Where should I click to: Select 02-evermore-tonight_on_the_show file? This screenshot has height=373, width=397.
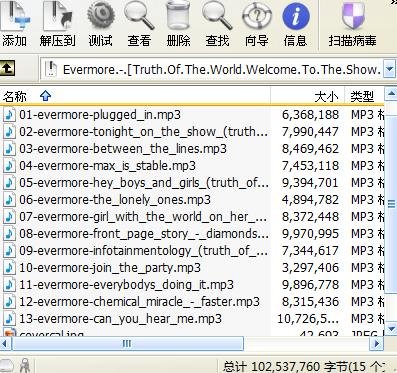coord(143,132)
